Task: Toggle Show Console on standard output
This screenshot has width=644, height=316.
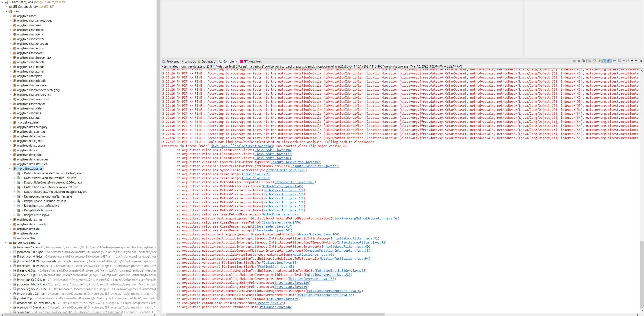Action: tap(604, 61)
